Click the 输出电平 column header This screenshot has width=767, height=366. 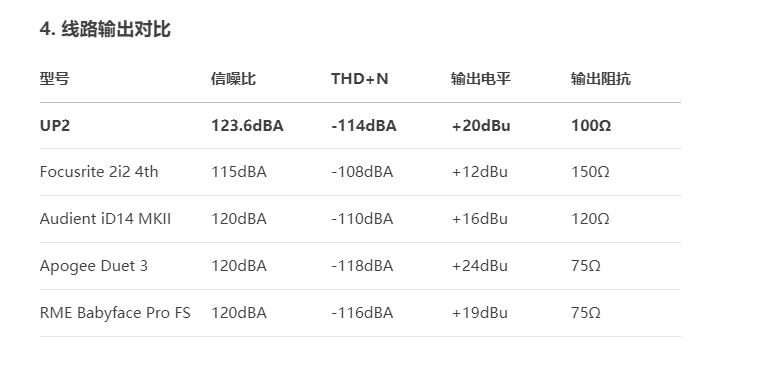pos(481,78)
